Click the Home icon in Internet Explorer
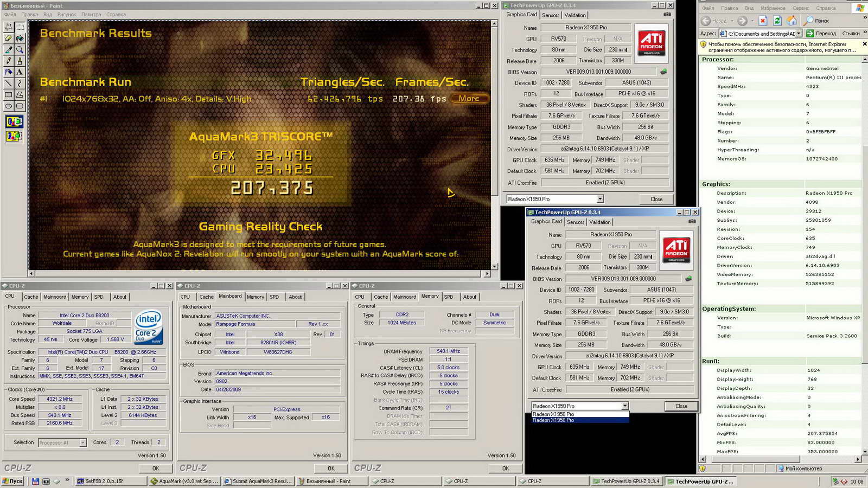The height and width of the screenshot is (488, 868). coord(792,21)
